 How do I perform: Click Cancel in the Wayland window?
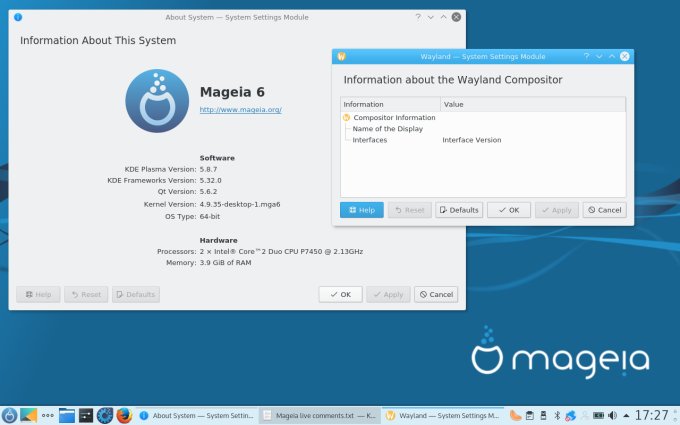tap(605, 210)
